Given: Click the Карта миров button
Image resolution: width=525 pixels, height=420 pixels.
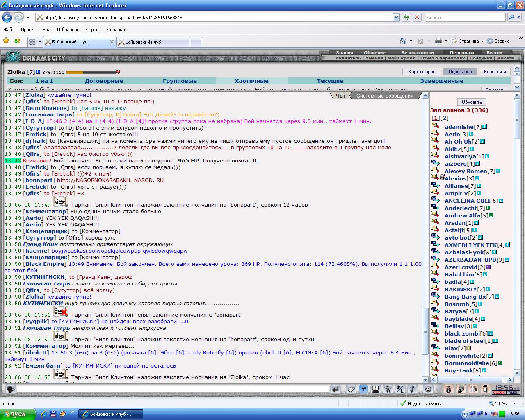Looking at the screenshot, I should [x=422, y=72].
